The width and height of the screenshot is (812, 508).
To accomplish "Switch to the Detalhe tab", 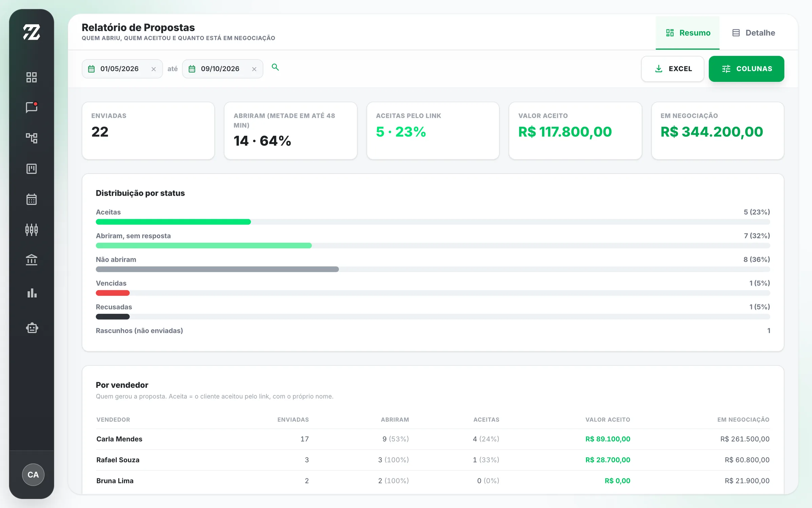I will pos(753,33).
